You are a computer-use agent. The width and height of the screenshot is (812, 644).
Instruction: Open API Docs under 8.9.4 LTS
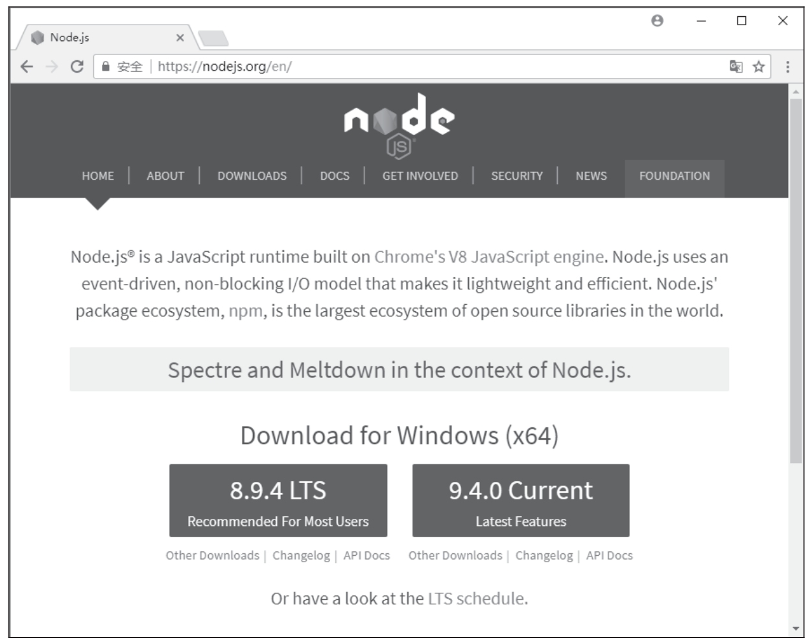click(366, 556)
